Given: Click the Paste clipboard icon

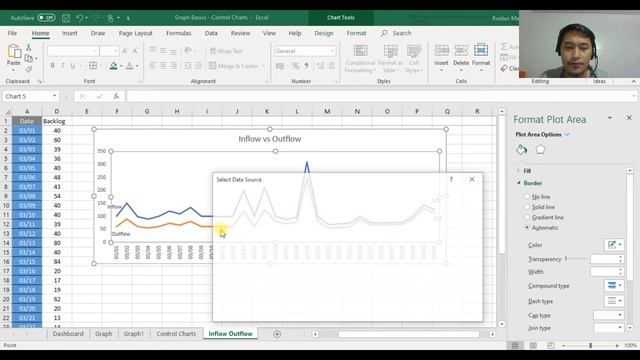Looking at the screenshot, I should click(14, 53).
